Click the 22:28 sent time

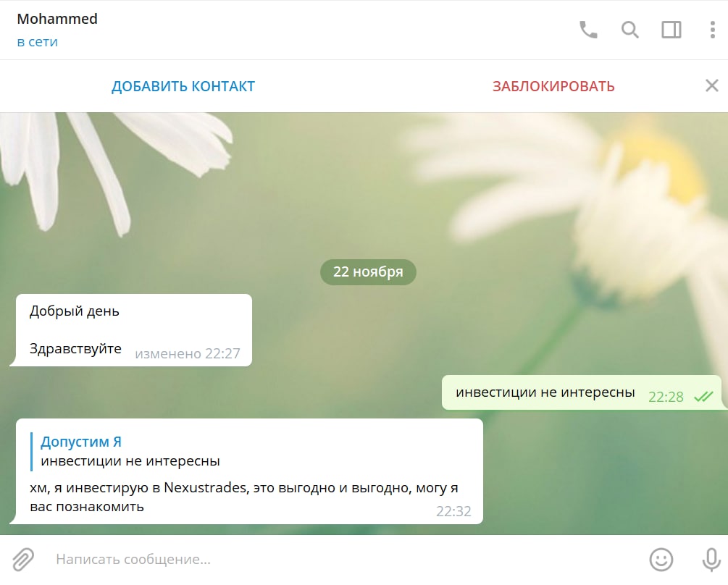click(666, 397)
